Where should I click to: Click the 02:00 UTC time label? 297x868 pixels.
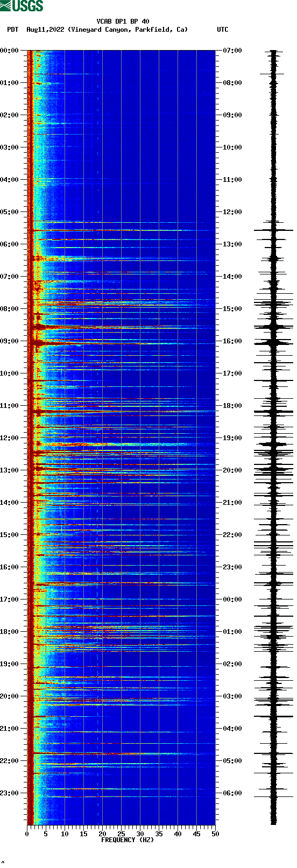(232, 664)
